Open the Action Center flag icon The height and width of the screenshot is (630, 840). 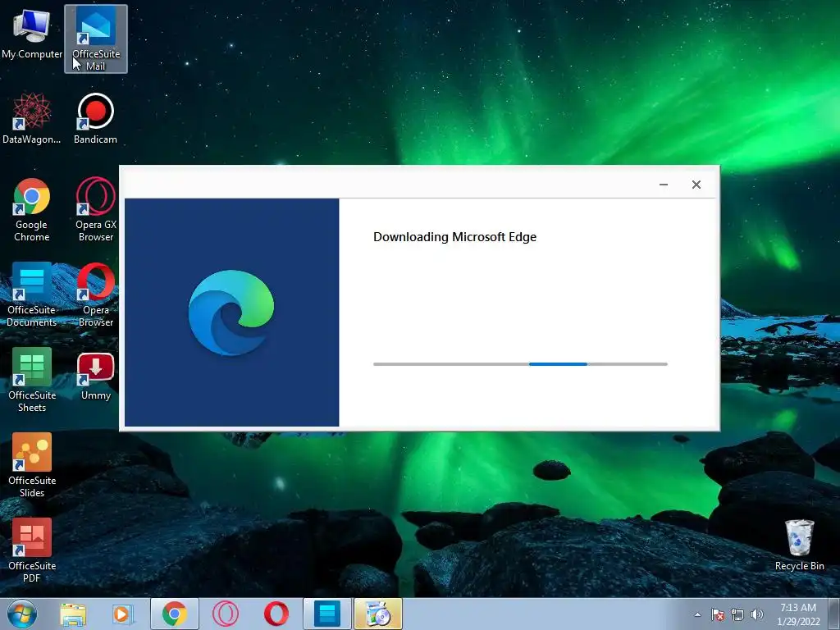click(x=717, y=614)
